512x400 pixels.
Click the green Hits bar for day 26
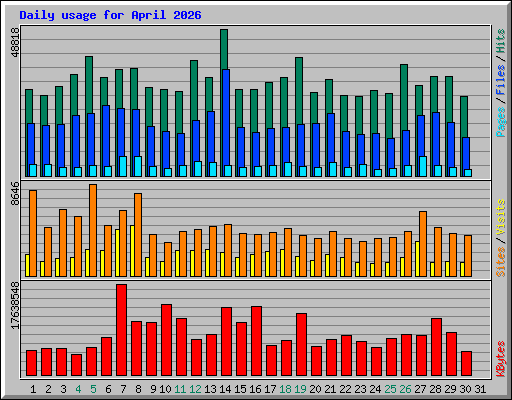(x=404, y=97)
